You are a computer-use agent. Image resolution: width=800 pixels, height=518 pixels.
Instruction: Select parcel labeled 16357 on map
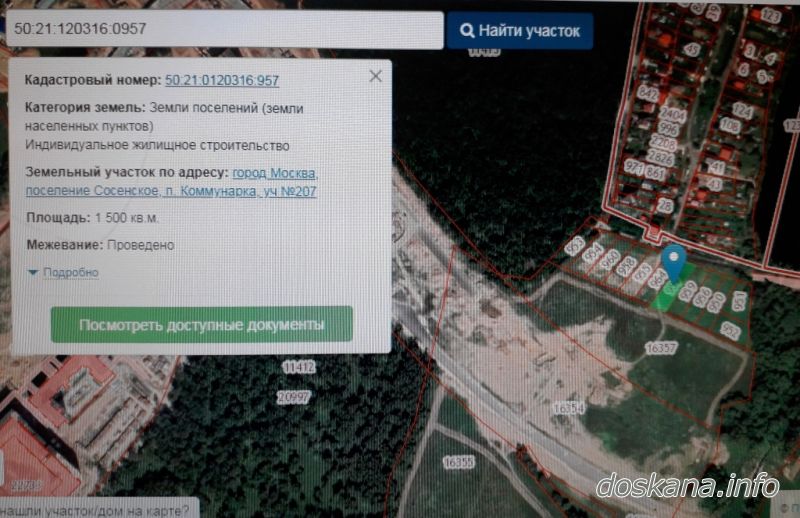(662, 348)
